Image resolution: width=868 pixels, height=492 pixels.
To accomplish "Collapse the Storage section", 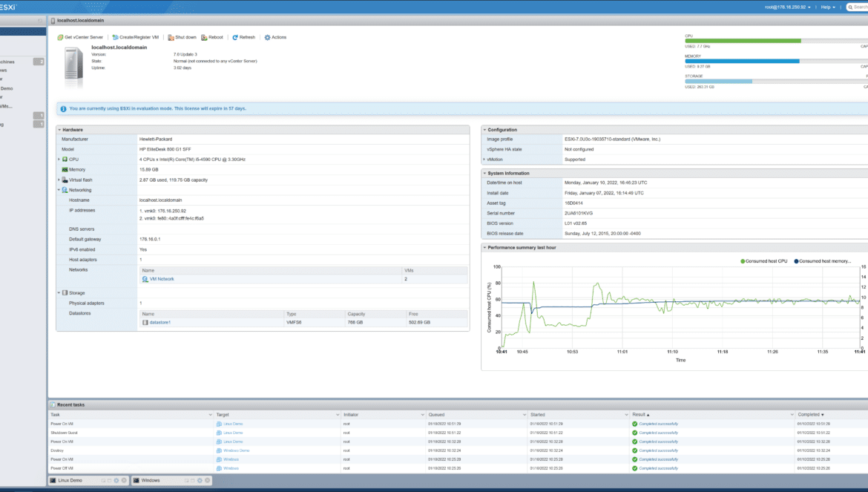I will (59, 293).
